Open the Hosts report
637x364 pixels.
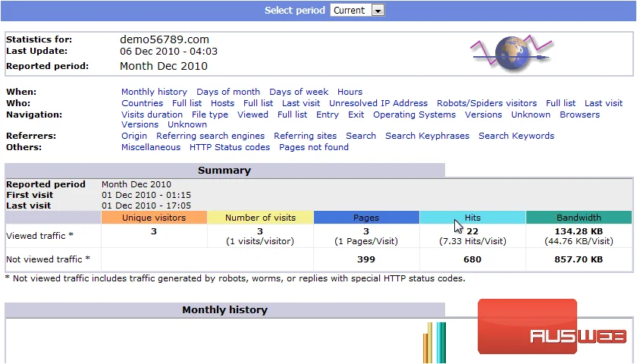point(222,103)
